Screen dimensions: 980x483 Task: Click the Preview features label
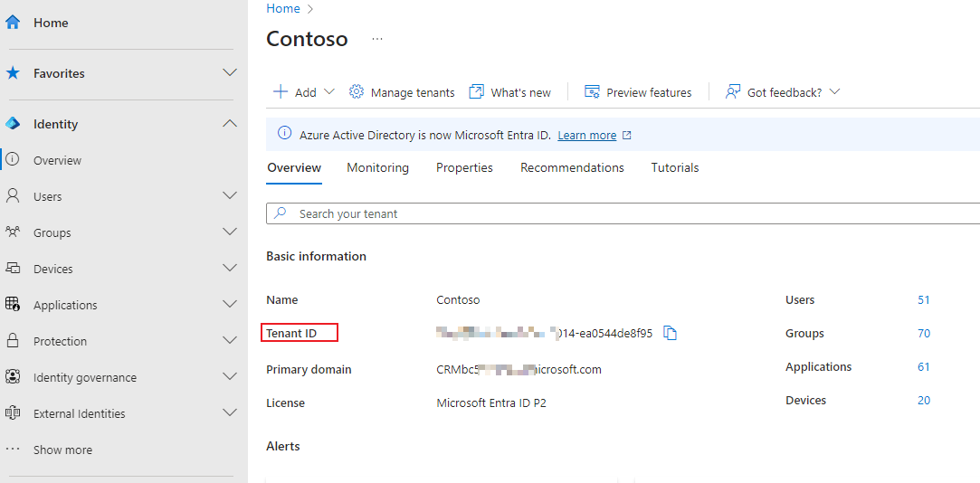pyautogui.click(x=649, y=92)
